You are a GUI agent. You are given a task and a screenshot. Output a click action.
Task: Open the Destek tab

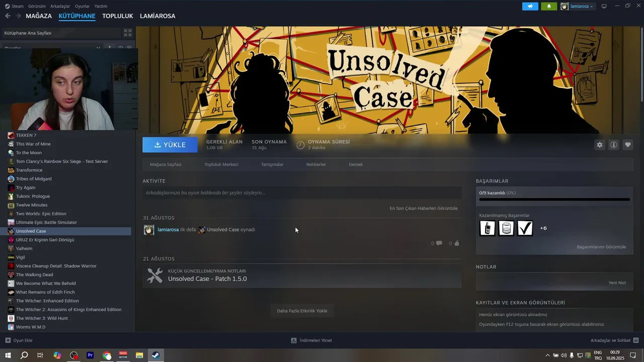coord(356,164)
